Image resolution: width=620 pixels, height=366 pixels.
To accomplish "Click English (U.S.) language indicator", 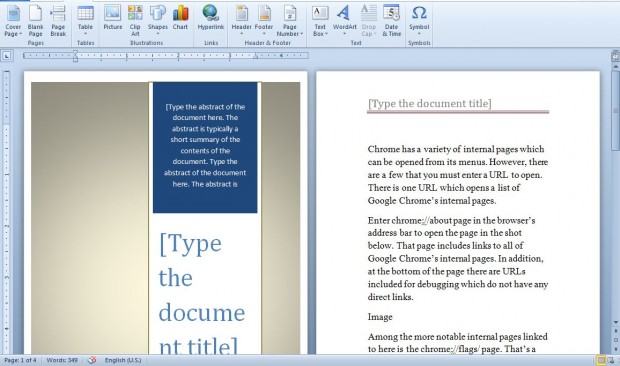I will [x=123, y=360].
